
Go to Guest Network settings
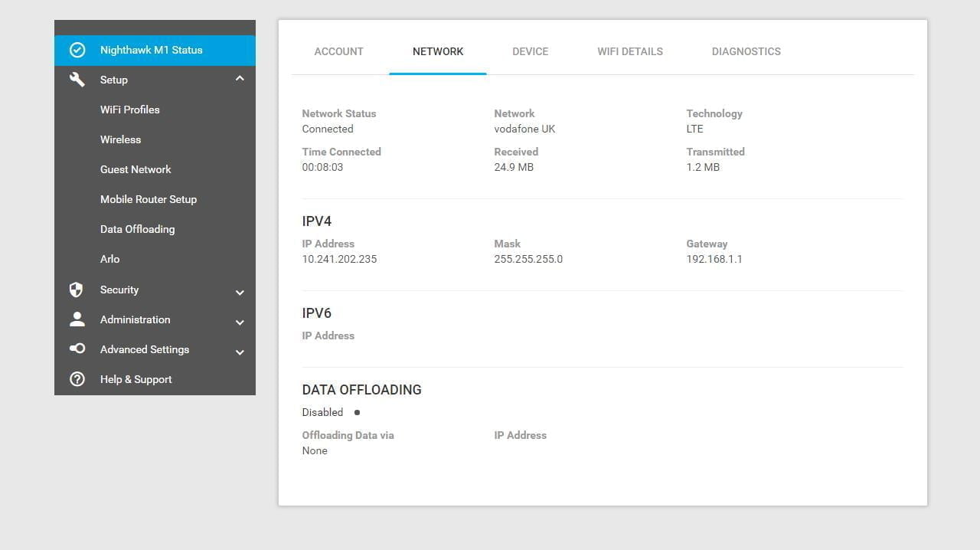coord(136,169)
